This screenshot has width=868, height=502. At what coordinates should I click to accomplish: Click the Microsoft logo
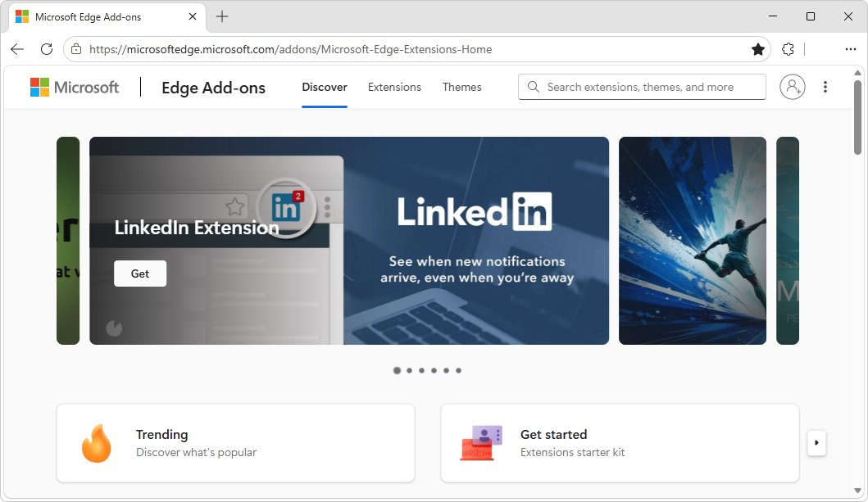[75, 88]
